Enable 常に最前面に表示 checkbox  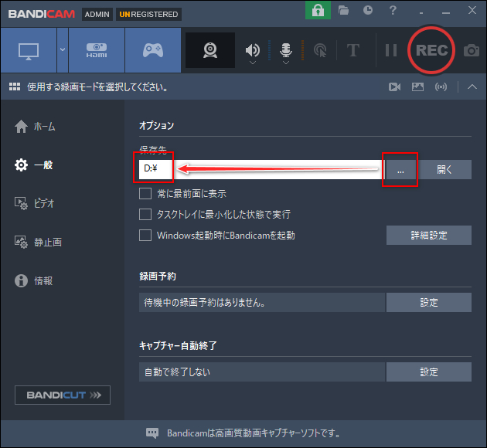coord(145,194)
